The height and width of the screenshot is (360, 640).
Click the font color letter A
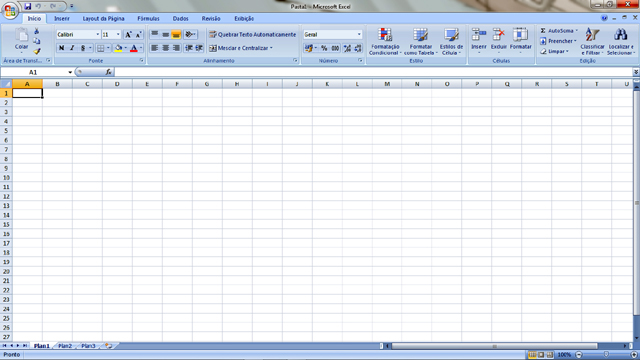pos(133,48)
